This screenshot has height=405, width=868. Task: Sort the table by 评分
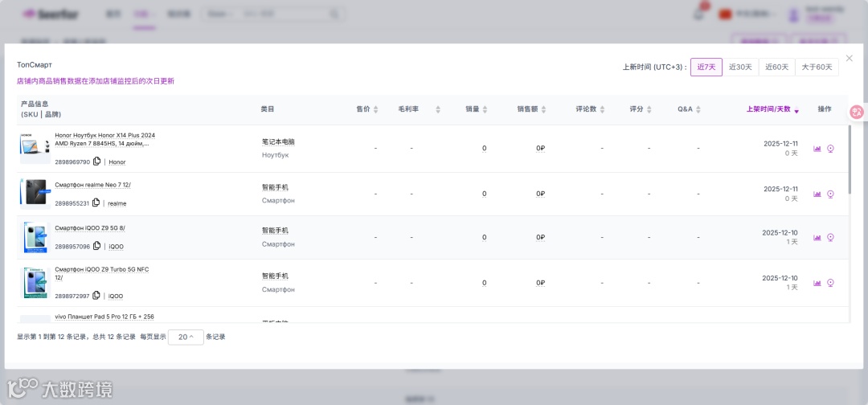(649, 109)
